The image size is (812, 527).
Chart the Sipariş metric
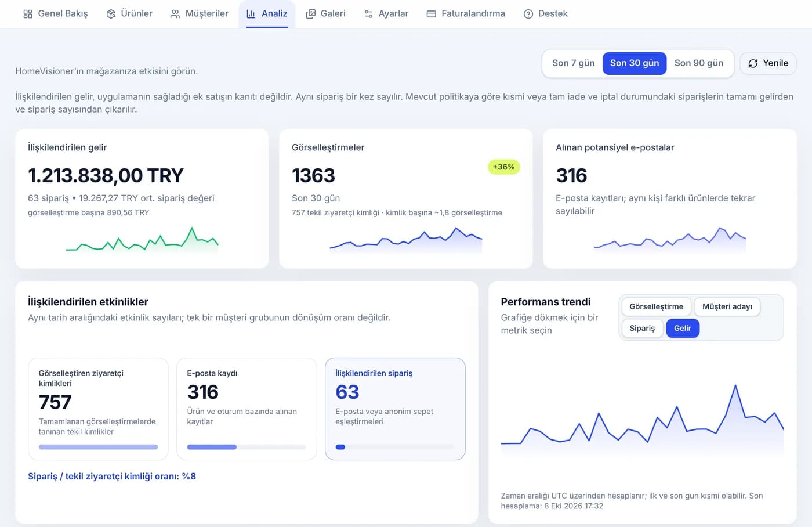(642, 328)
